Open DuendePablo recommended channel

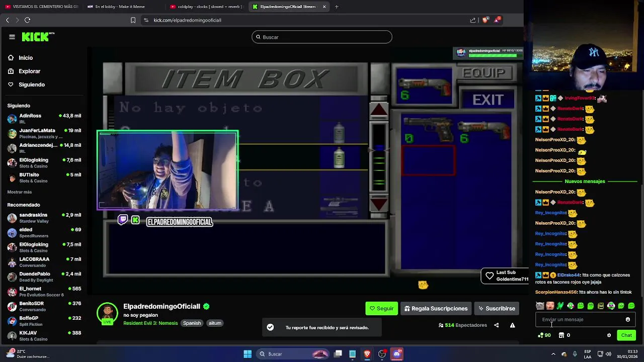[44, 277]
